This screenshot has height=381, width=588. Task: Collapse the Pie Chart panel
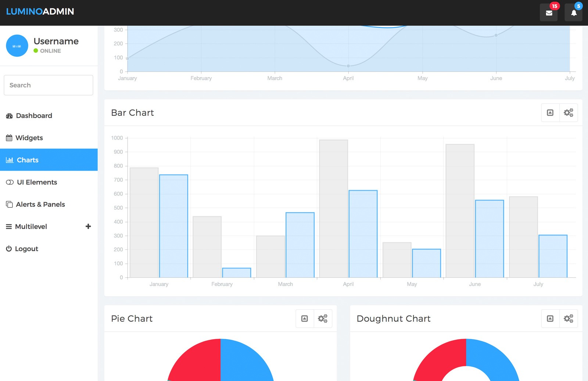[305, 318]
